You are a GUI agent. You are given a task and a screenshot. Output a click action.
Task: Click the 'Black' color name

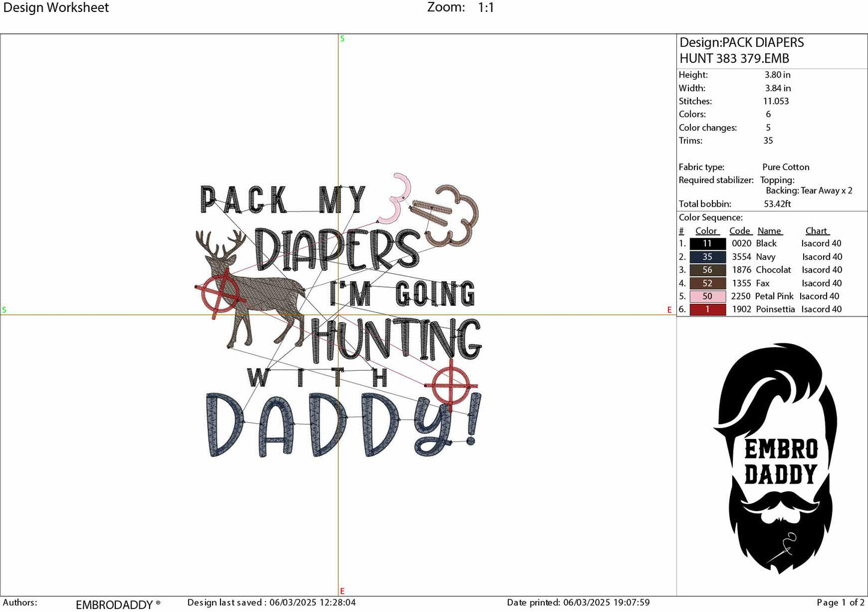tap(766, 243)
